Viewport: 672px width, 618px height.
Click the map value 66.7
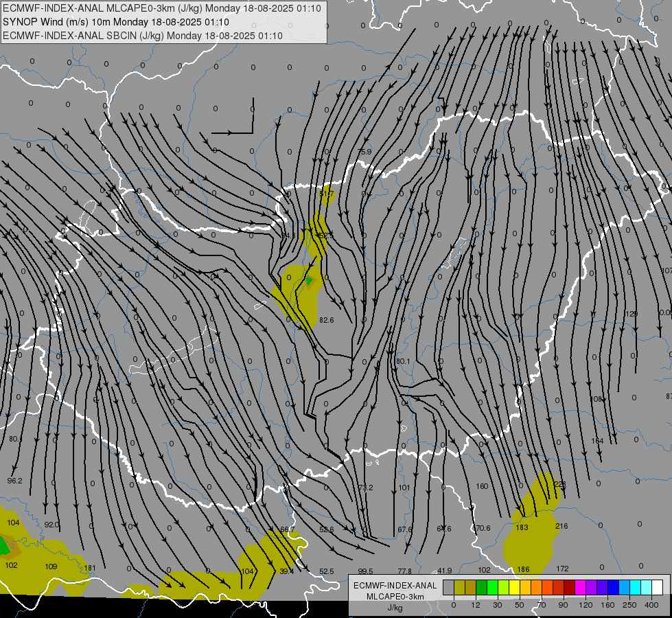pos(288,529)
